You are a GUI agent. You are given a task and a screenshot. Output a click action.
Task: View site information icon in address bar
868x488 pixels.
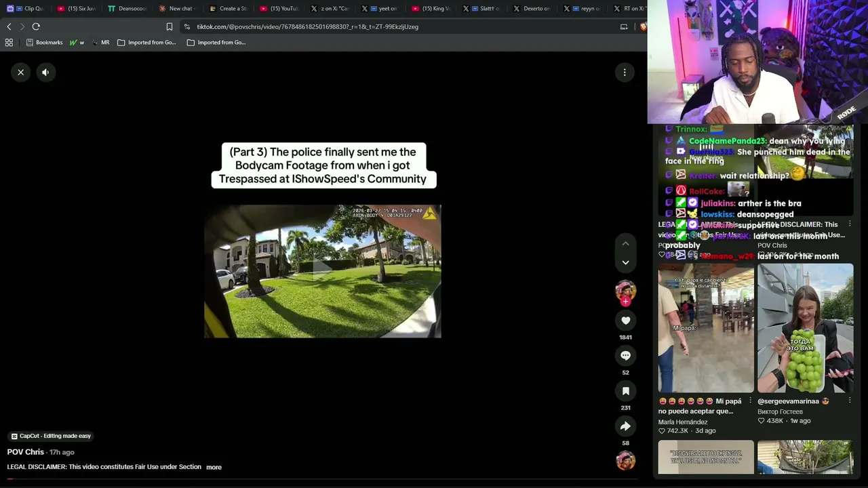(186, 26)
